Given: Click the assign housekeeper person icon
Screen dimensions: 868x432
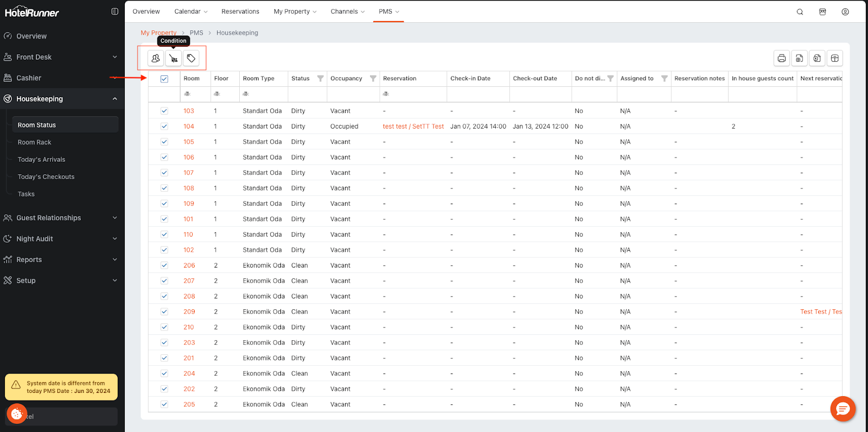Looking at the screenshot, I should click(x=156, y=58).
